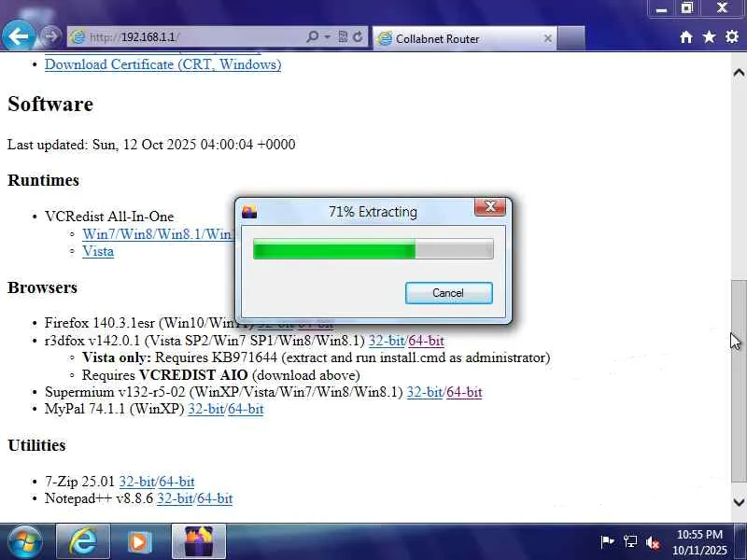
Task: Go back with the browser back arrow
Action: [18, 35]
